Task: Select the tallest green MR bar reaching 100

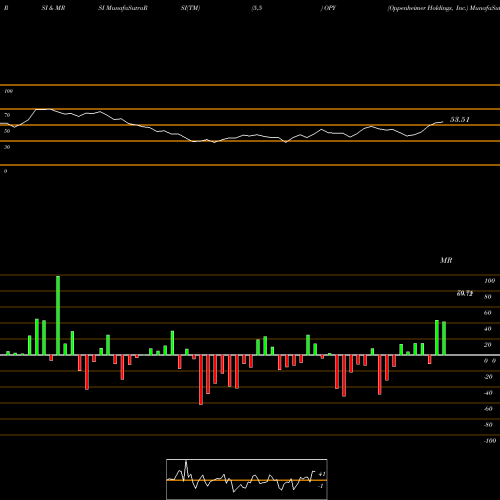Action: click(x=58, y=315)
